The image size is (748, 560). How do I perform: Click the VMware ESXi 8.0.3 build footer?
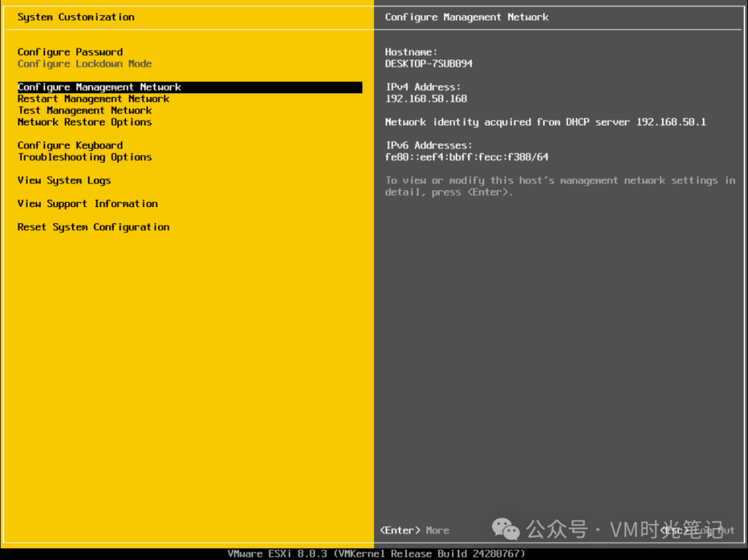pyautogui.click(x=376, y=554)
